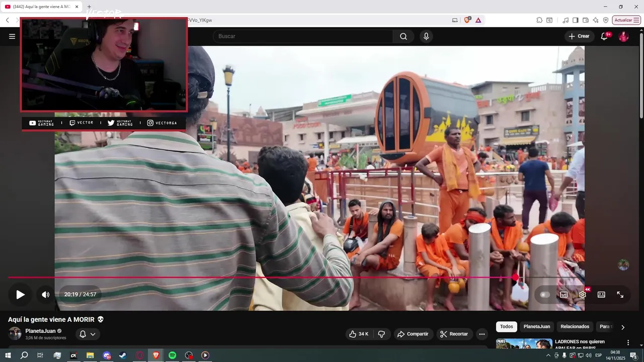
Task: Open the Windows Start menu
Action: 8,355
